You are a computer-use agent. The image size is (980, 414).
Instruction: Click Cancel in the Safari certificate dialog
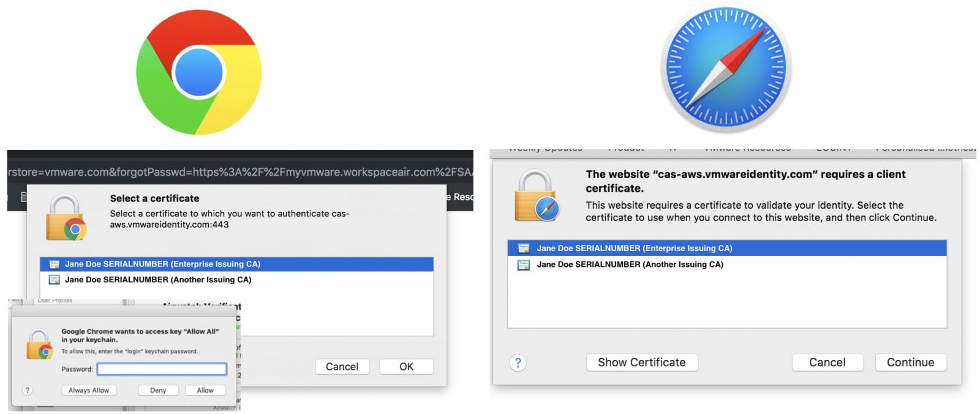pyautogui.click(x=827, y=362)
